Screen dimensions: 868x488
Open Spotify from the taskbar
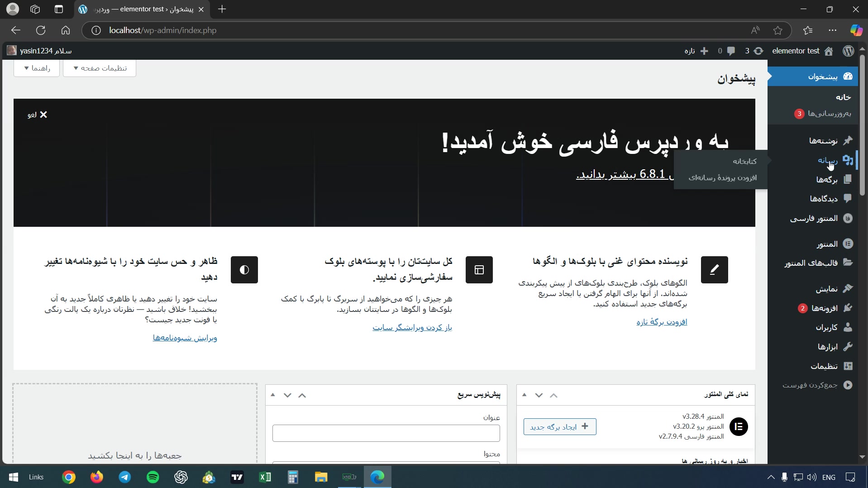click(153, 477)
